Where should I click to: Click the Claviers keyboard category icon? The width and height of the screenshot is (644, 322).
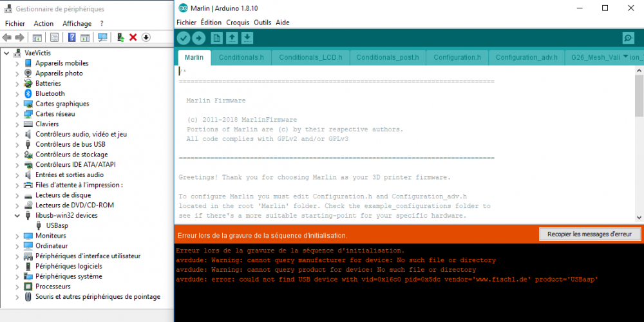click(28, 124)
